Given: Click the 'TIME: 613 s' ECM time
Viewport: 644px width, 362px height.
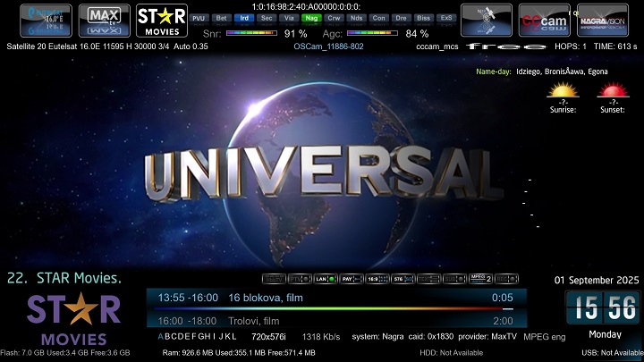Looking at the screenshot, I should pyautogui.click(x=615, y=46).
